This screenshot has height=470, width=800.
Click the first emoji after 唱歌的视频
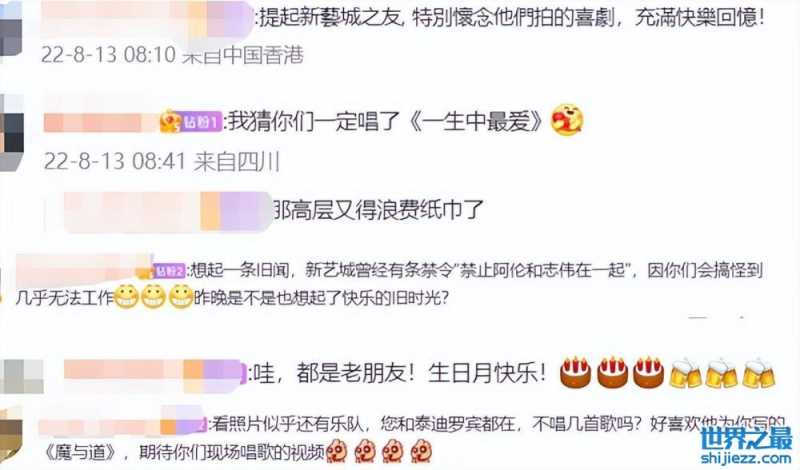point(338,451)
